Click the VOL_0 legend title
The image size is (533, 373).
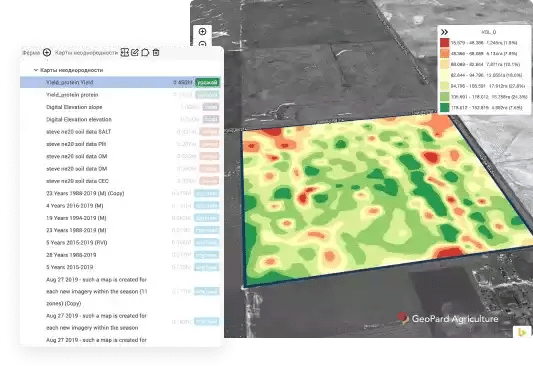[x=489, y=32]
